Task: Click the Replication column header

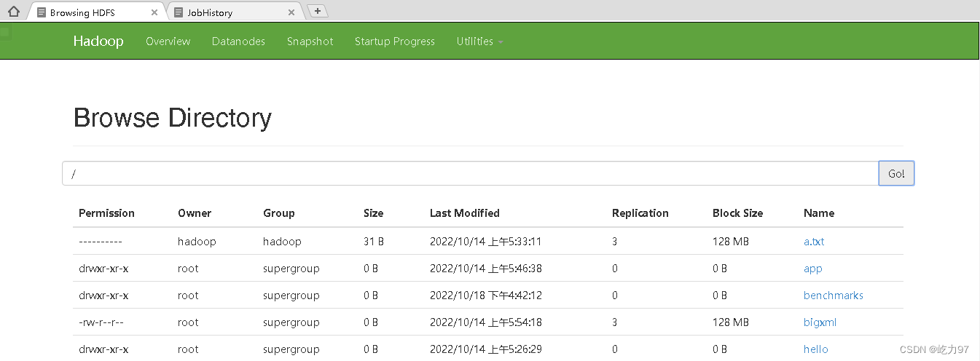Action: pyautogui.click(x=640, y=213)
